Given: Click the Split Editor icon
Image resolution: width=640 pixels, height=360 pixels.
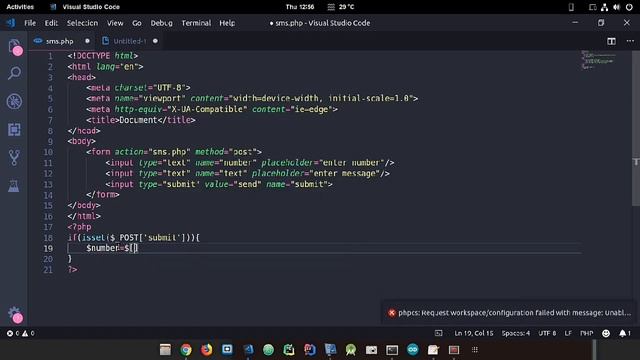Looking at the screenshot, I should (x=611, y=41).
